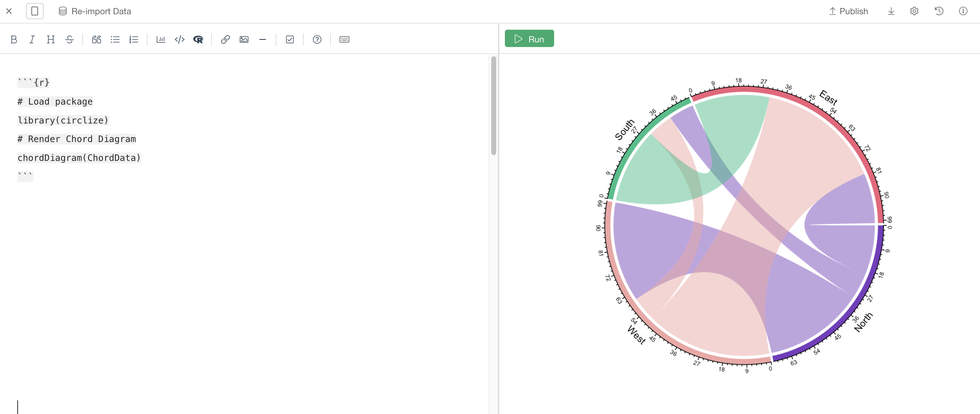Open the markdown help icon
980x414 pixels.
[x=317, y=39]
